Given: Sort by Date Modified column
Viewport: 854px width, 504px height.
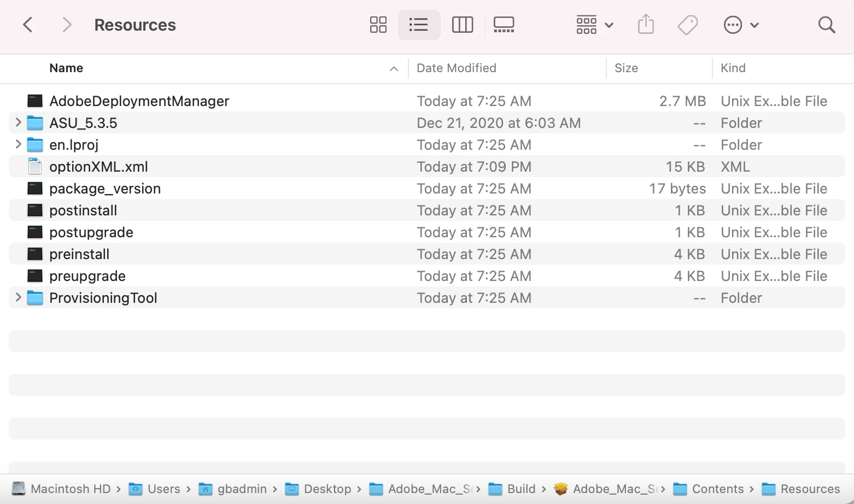Looking at the screenshot, I should pos(457,68).
